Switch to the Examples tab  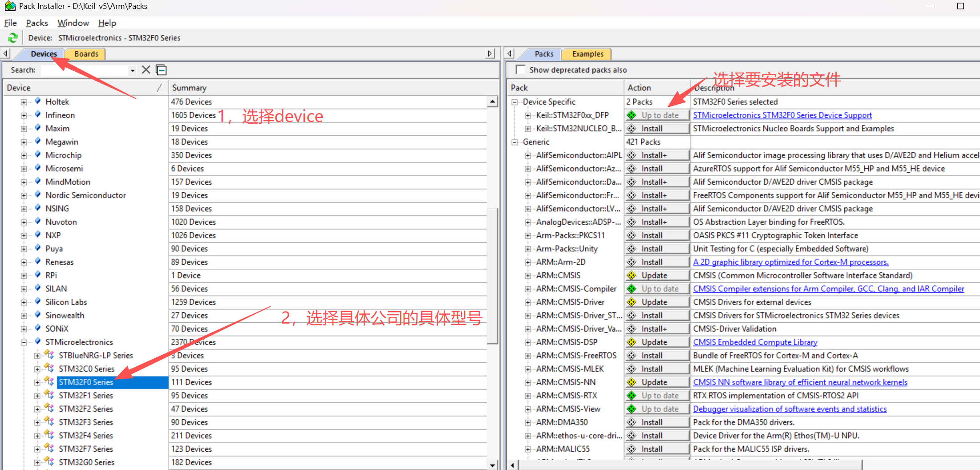tap(587, 54)
